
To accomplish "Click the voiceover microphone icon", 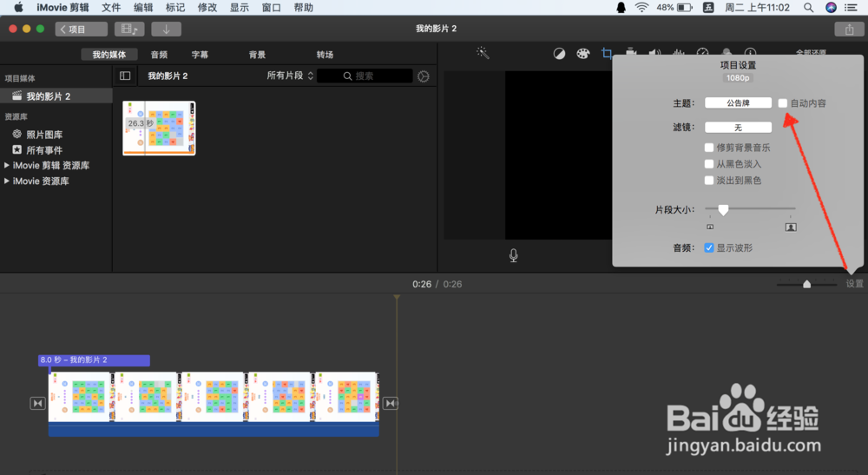I will click(514, 255).
